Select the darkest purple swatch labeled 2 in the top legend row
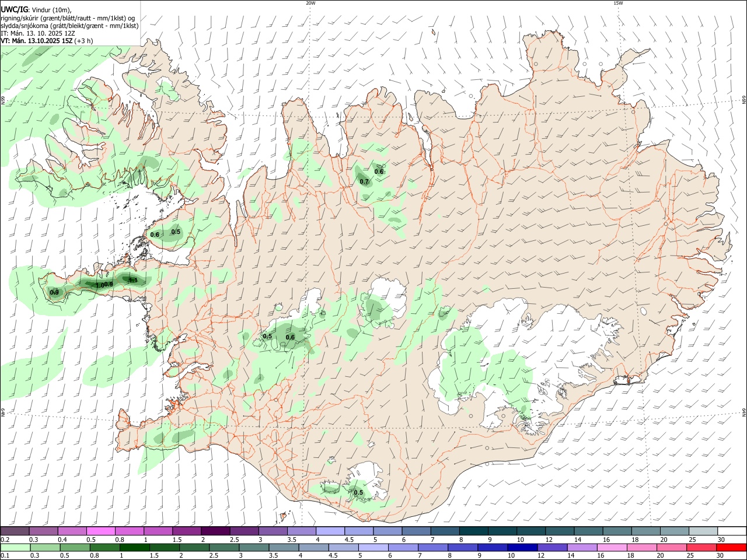 tap(215, 531)
